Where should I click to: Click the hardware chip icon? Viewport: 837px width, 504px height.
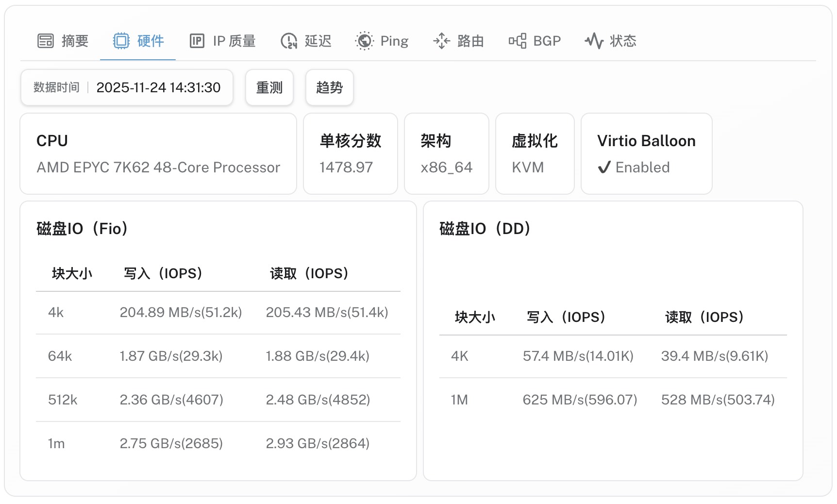(121, 41)
